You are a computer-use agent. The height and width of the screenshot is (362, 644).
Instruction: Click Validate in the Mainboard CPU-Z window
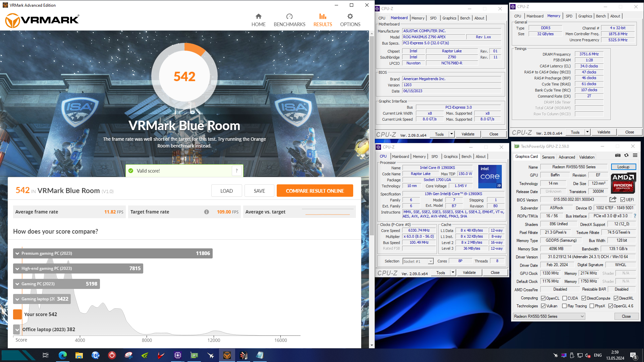coord(468,134)
